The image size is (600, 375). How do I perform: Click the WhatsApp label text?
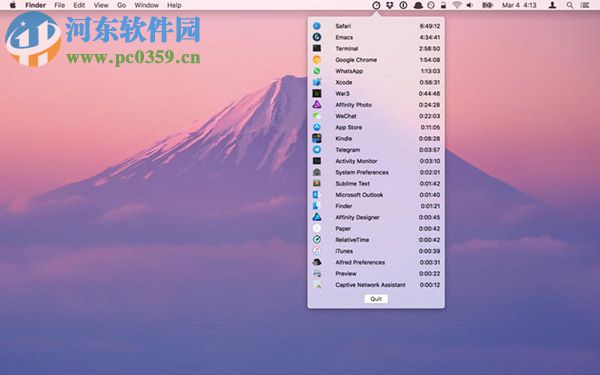coord(349,71)
